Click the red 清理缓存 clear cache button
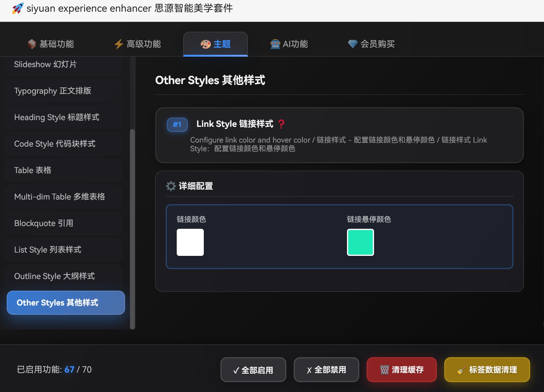Image resolution: width=544 pixels, height=392 pixels. pyautogui.click(x=401, y=370)
